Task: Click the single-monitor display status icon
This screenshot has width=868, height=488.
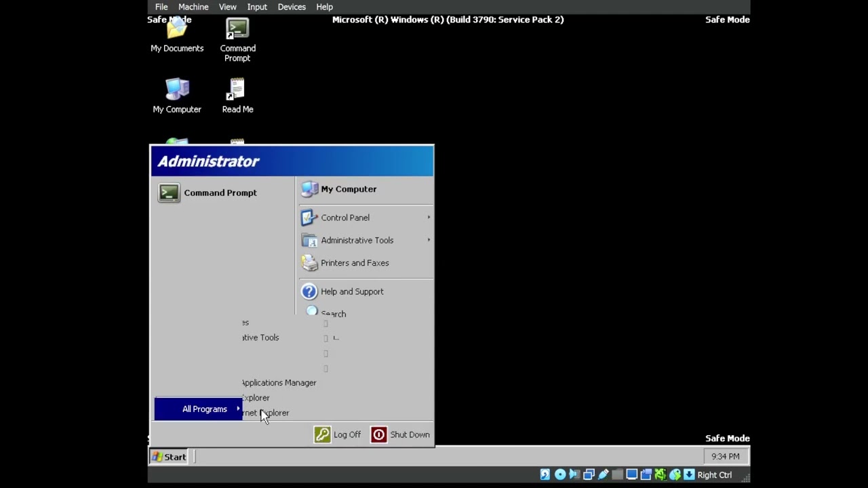Action: [631, 475]
